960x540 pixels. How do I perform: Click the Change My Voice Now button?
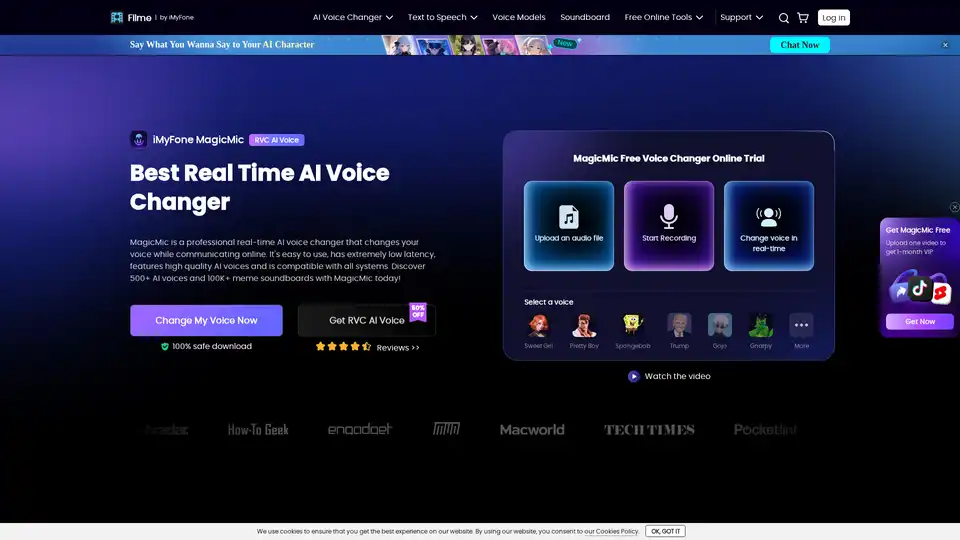pos(206,320)
